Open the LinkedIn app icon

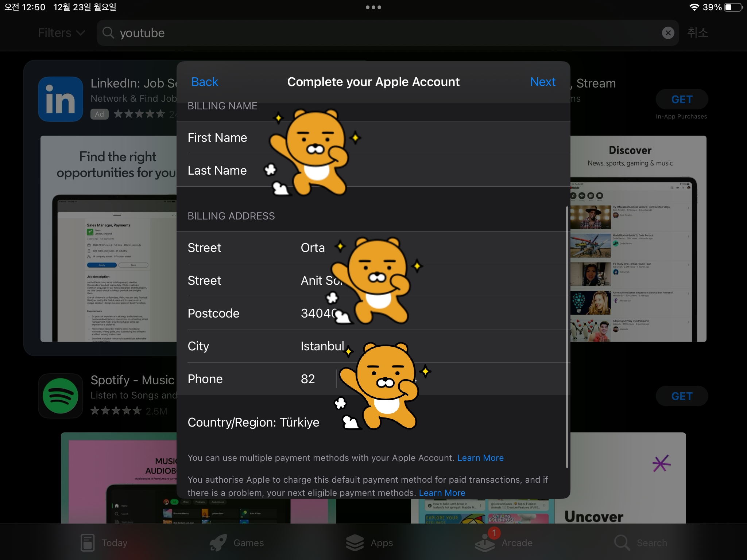click(61, 99)
